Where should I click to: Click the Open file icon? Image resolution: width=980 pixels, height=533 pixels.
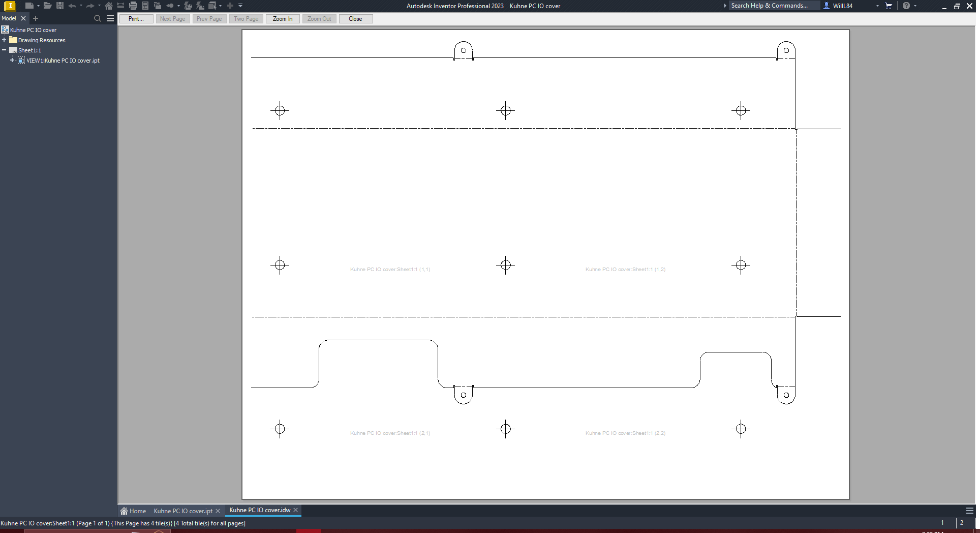point(47,6)
